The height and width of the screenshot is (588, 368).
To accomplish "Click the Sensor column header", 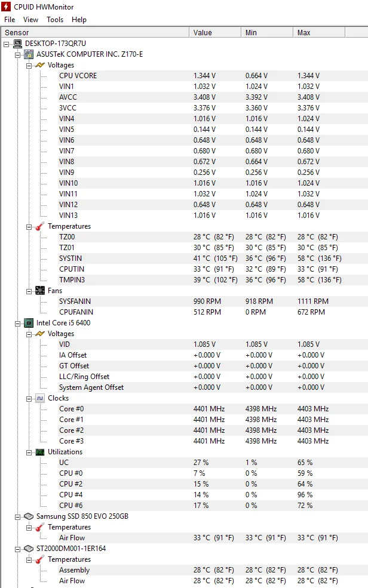I will click(95, 33).
